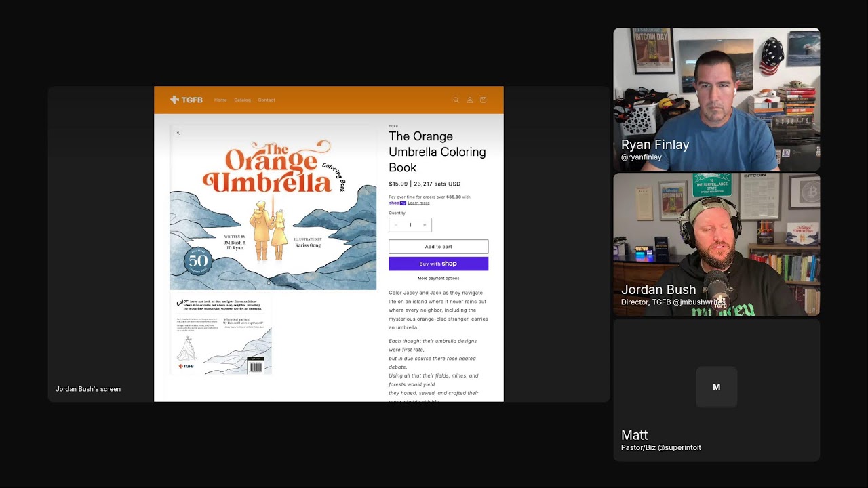Screen dimensions: 868x488
Task: Click the @ryanfinlay handle text
Action: point(642,157)
